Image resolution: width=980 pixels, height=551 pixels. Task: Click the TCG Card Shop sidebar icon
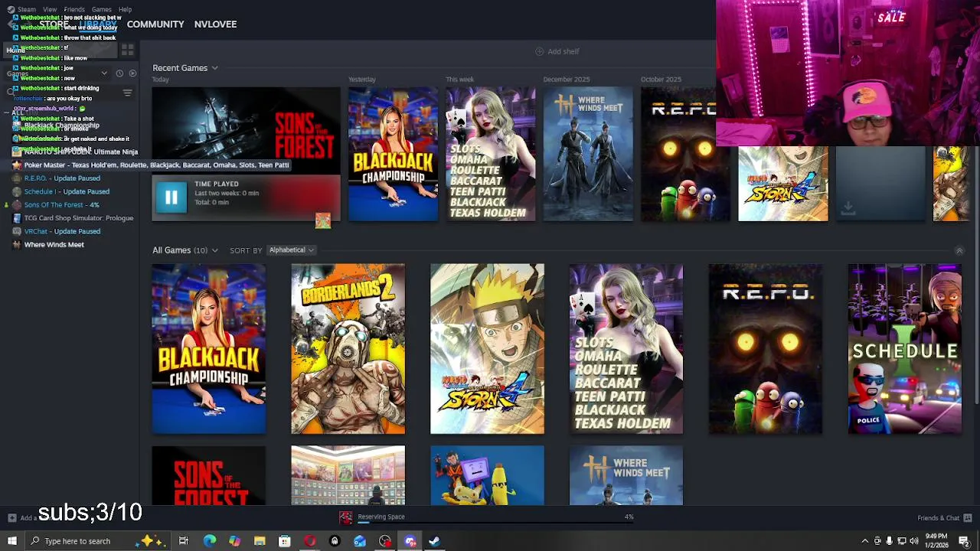(17, 218)
